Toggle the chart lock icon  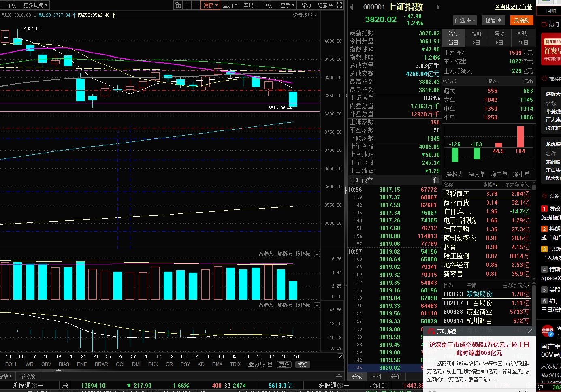(x=178, y=5)
